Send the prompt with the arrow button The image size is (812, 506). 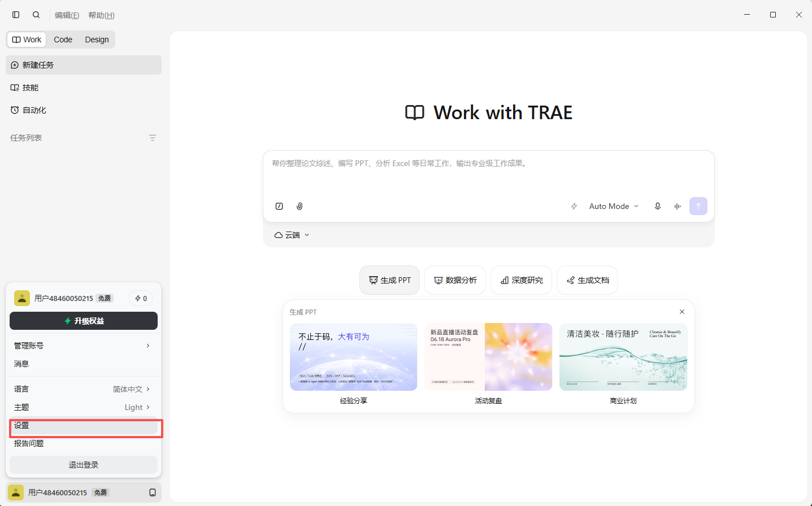point(698,206)
